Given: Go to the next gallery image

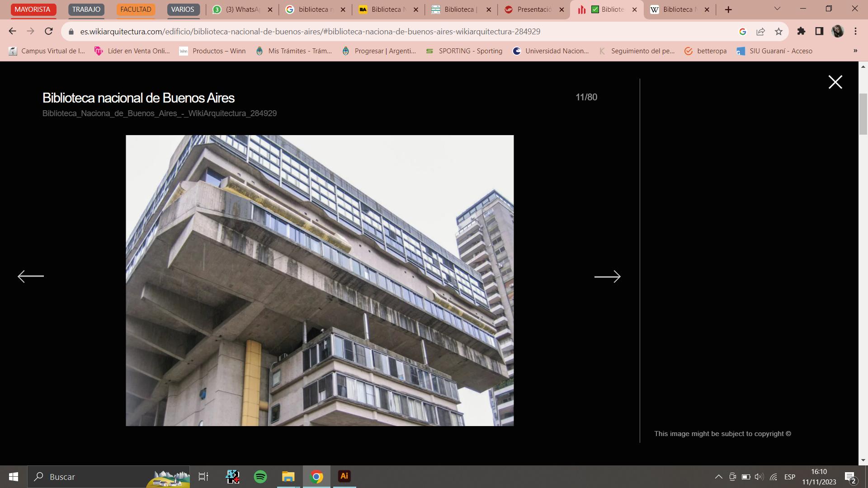Looking at the screenshot, I should point(607,277).
